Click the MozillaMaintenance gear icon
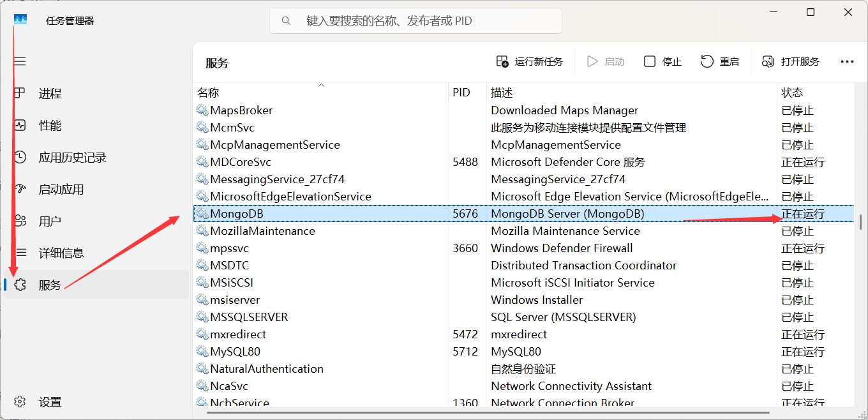The image size is (868, 420). point(202,231)
